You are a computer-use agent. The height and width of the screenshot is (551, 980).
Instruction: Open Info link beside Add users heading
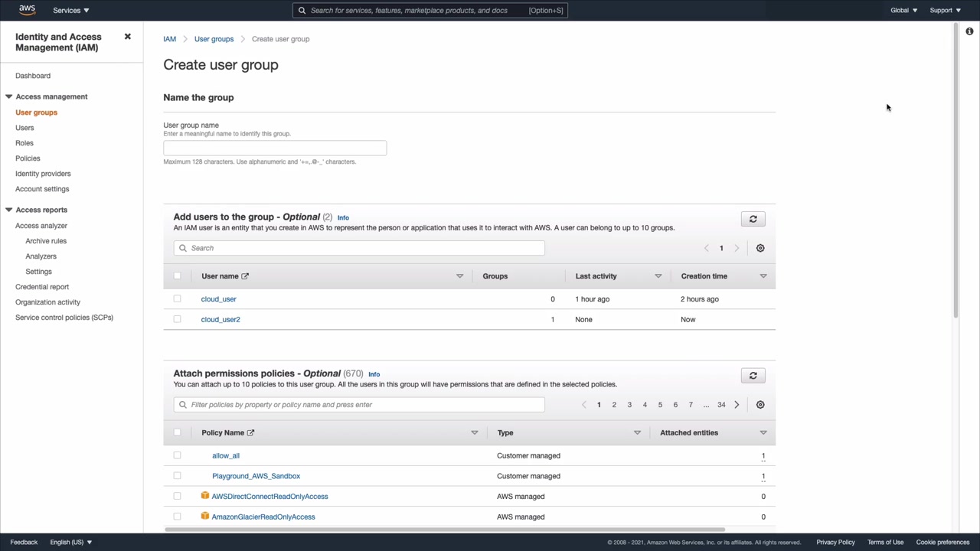point(343,218)
